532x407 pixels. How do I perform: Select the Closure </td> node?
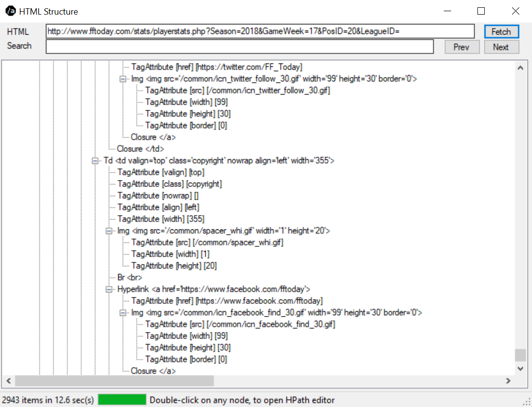pyautogui.click(x=140, y=149)
